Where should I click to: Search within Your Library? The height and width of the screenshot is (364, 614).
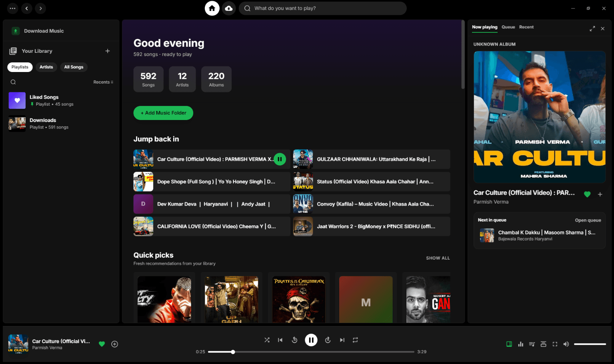(13, 82)
